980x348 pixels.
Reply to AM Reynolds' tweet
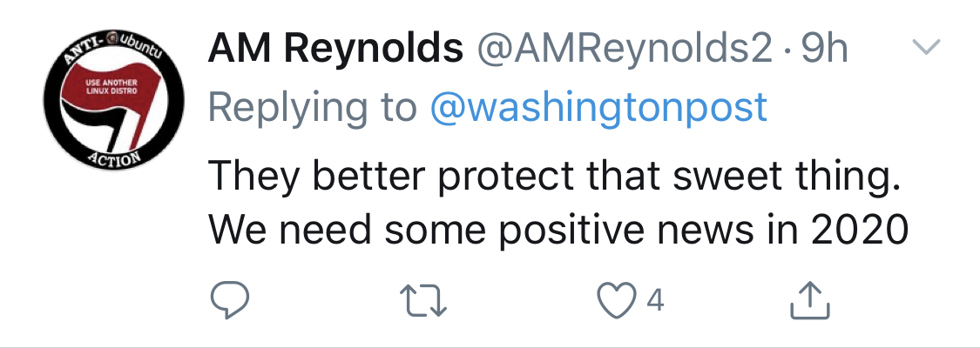[x=231, y=302]
